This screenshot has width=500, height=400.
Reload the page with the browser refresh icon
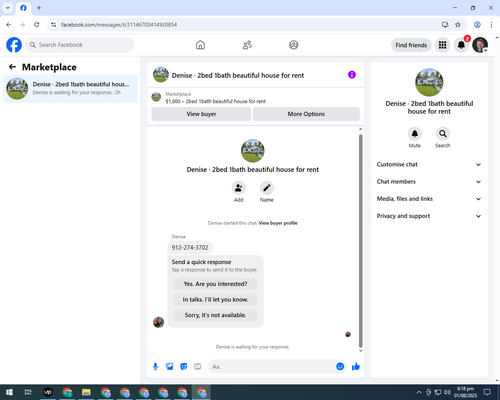pyautogui.click(x=37, y=25)
